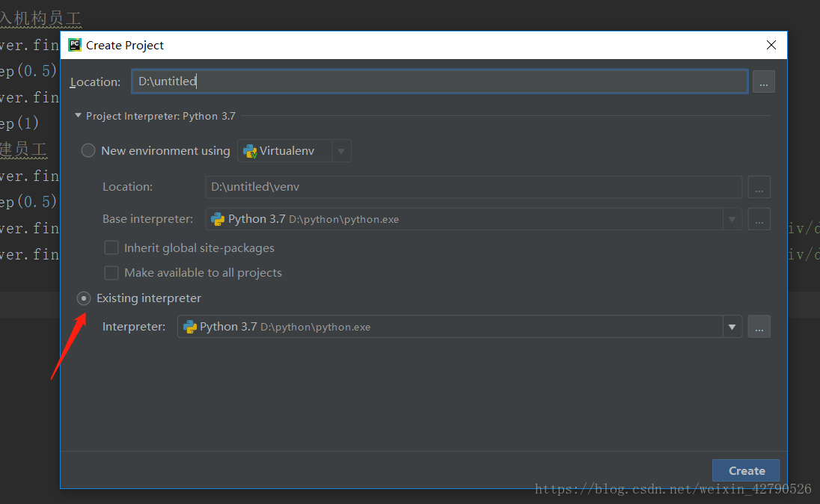Screen dimensions: 820x504
Task: Click the 'Interpreter:' label
Action: tap(134, 327)
